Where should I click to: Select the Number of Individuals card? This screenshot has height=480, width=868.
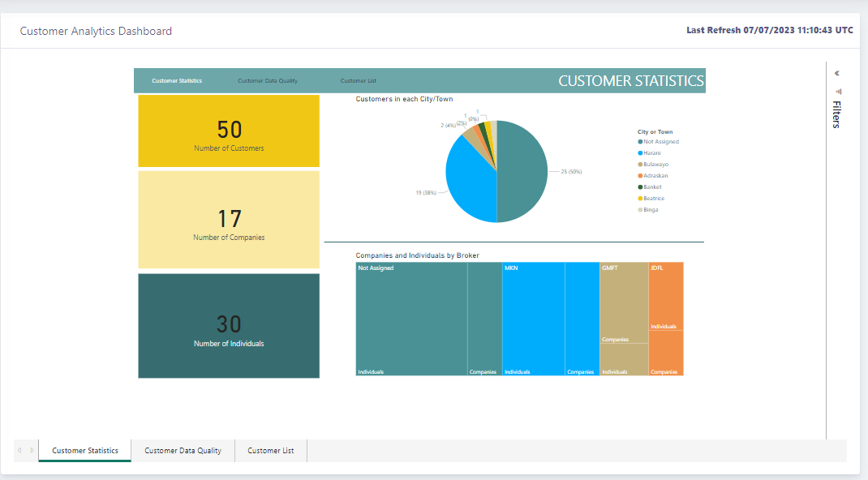point(229,326)
